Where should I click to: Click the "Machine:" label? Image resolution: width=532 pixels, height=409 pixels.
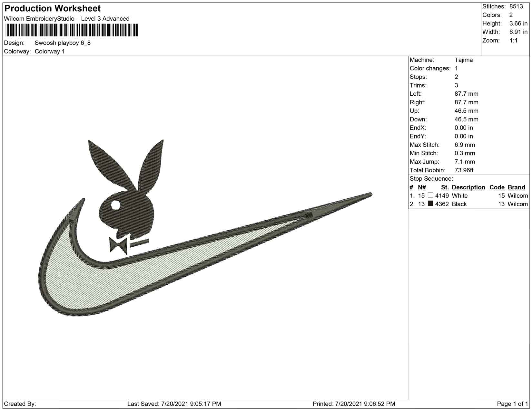(422, 60)
